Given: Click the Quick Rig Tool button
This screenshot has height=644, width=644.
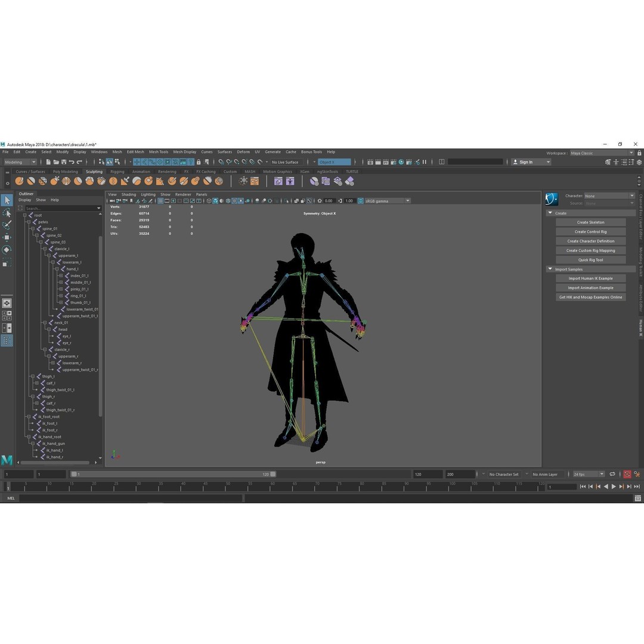Looking at the screenshot, I should click(590, 260).
